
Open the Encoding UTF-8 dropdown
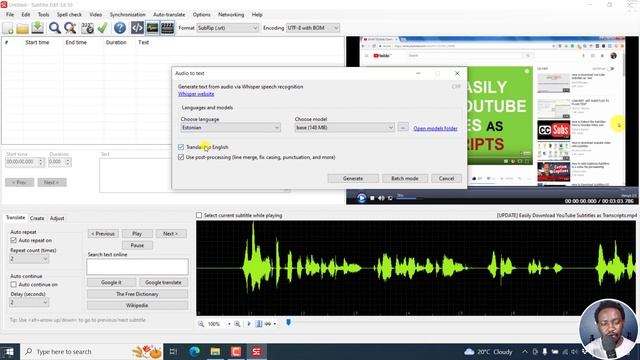[313, 28]
